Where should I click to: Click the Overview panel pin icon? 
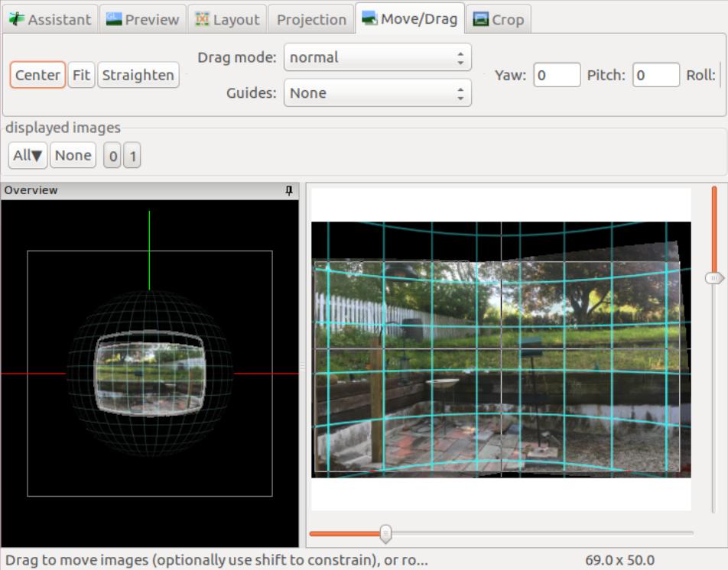pos(289,190)
